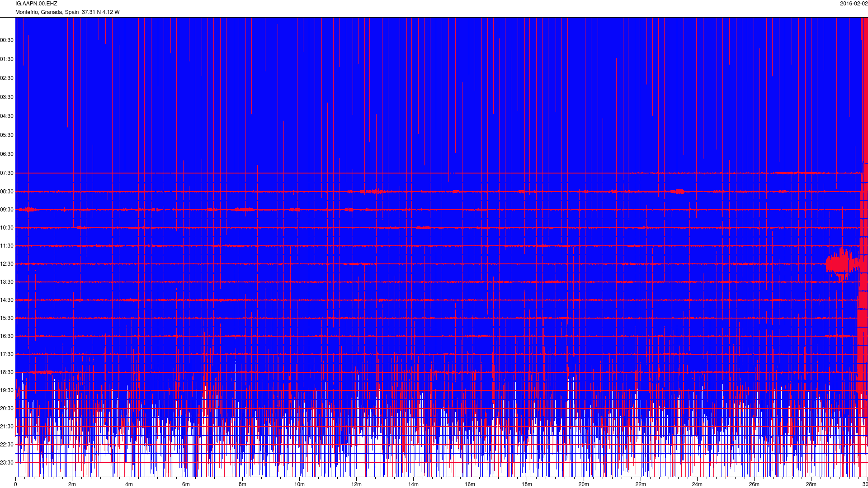Click the 14m axis label
The height and width of the screenshot is (488, 868).
413,484
